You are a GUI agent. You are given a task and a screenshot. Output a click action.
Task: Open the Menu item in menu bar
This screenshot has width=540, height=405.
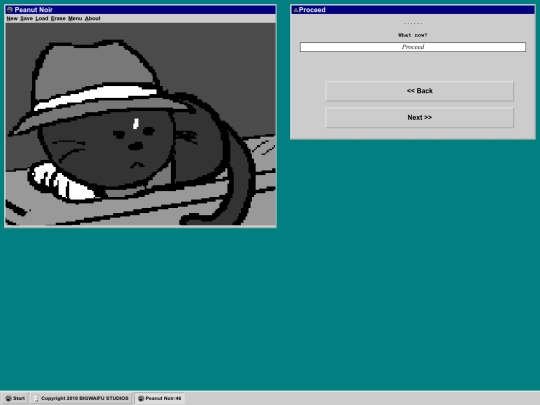click(x=75, y=19)
